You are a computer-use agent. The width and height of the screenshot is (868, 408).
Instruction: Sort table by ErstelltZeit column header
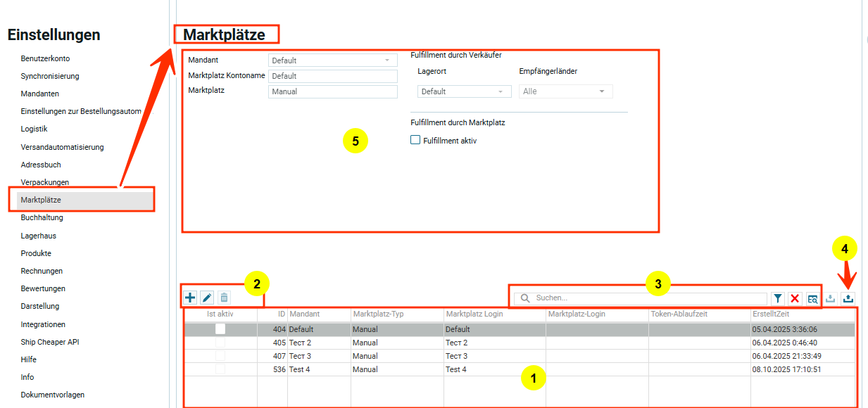coord(770,314)
